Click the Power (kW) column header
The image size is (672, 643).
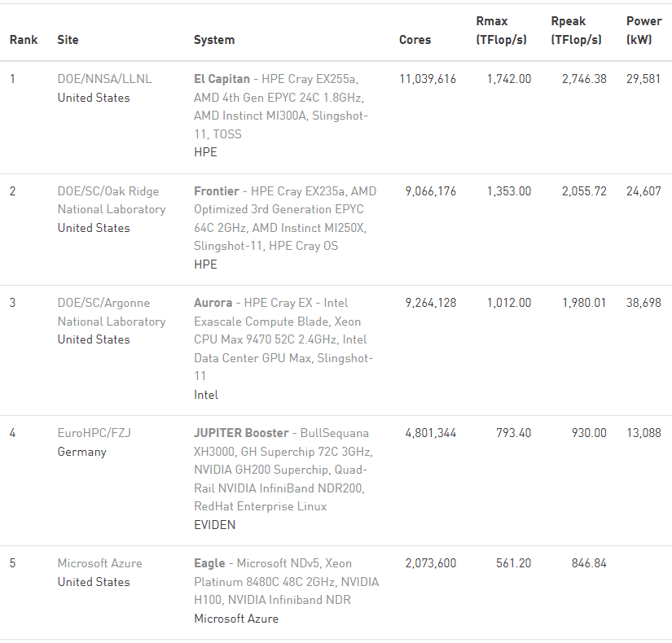coord(643,32)
